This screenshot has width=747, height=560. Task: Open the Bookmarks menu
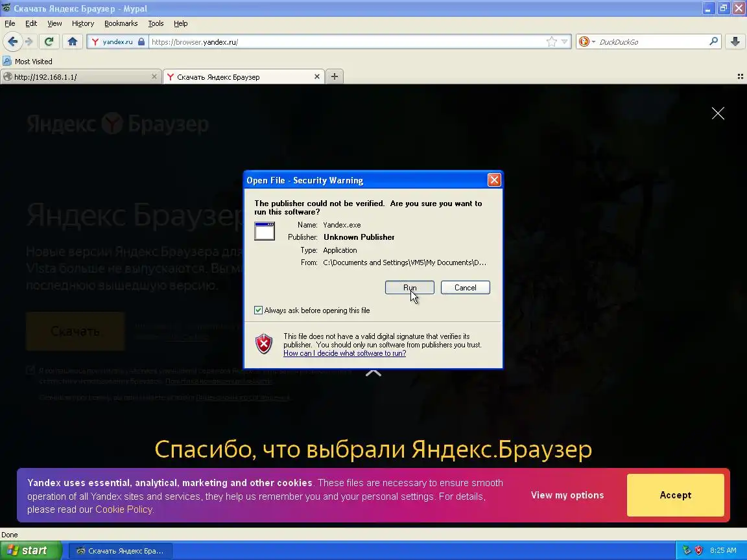(x=121, y=23)
